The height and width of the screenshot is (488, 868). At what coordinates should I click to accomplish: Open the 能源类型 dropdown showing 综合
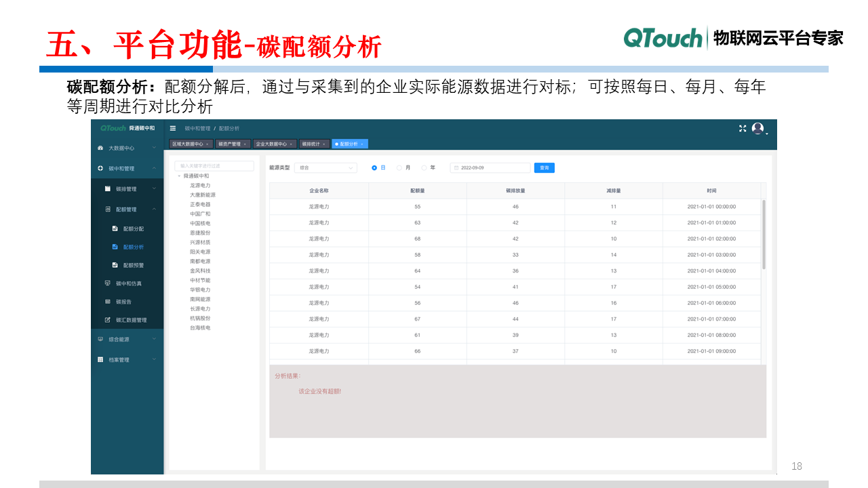(x=325, y=168)
